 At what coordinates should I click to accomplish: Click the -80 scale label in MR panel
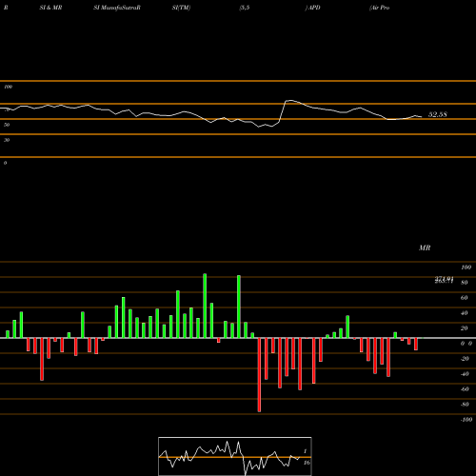coord(465,405)
